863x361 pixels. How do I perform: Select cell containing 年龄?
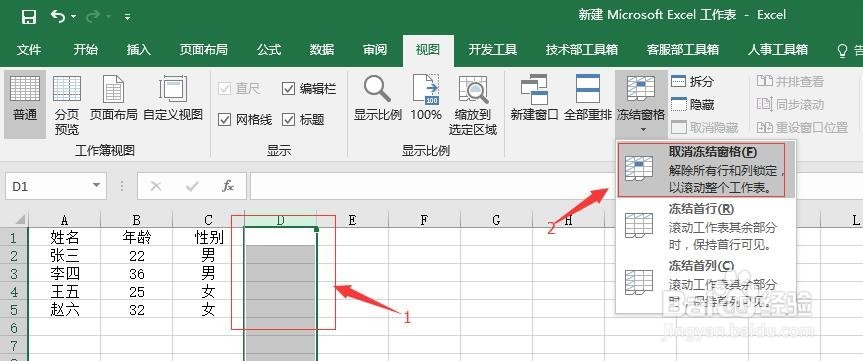point(136,237)
